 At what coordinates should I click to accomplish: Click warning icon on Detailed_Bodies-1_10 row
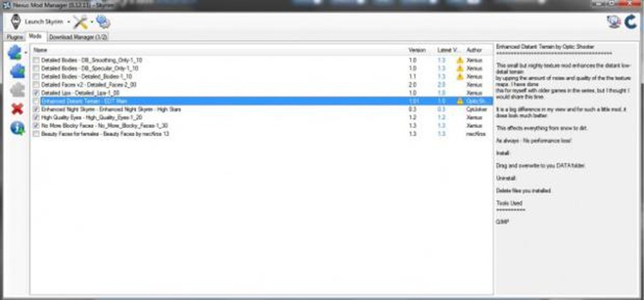coord(460,76)
